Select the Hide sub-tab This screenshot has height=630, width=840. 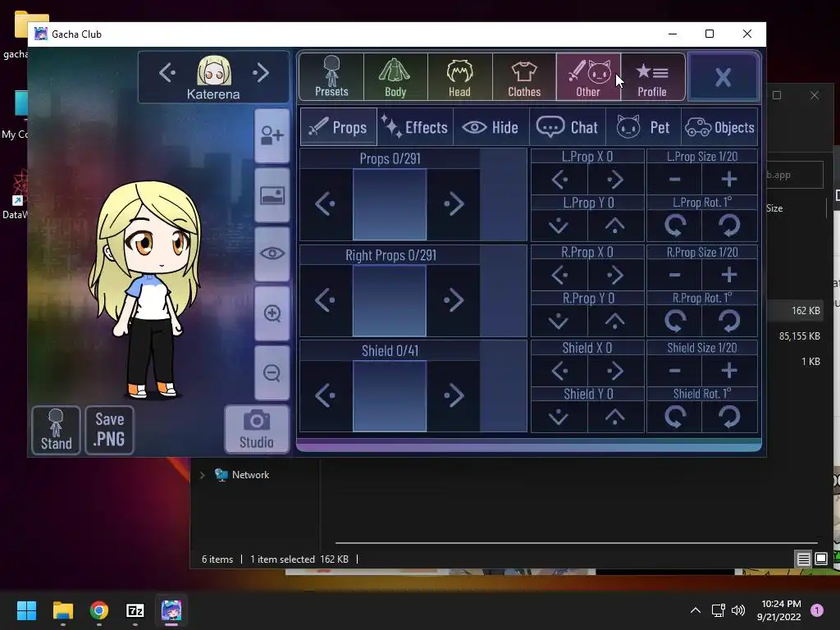coord(491,127)
